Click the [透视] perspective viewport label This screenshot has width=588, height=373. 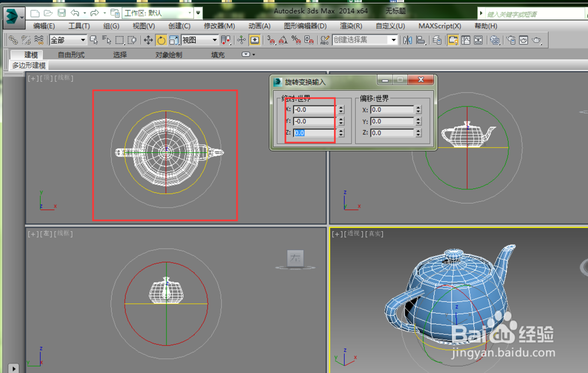point(354,234)
